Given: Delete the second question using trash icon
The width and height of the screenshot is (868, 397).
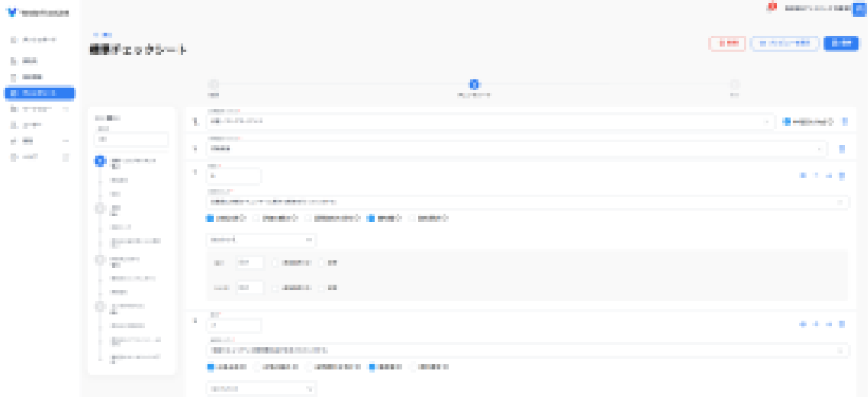Looking at the screenshot, I should 842,324.
